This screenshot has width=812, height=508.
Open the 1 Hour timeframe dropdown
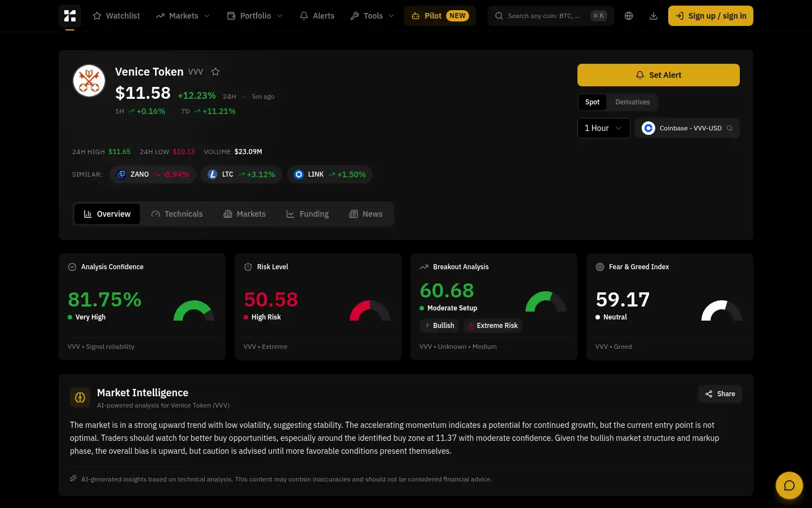(603, 128)
